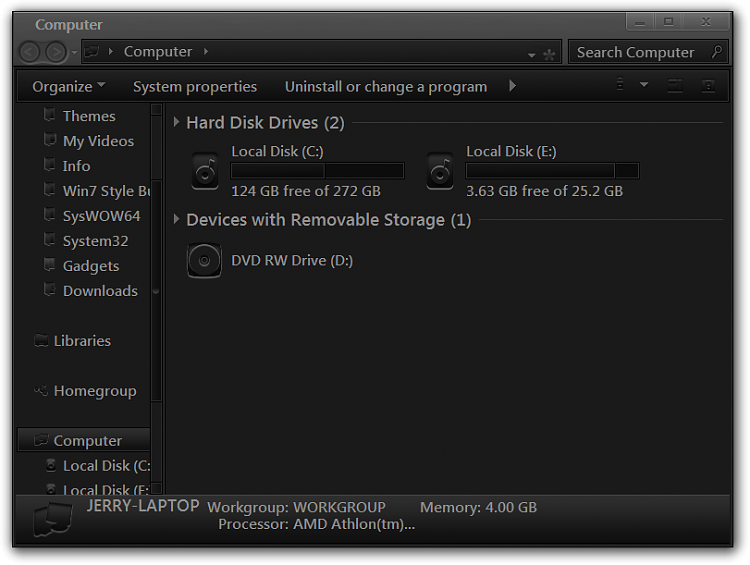Click the computer icon in address bar
Screen dimensions: 750x565
(92, 51)
